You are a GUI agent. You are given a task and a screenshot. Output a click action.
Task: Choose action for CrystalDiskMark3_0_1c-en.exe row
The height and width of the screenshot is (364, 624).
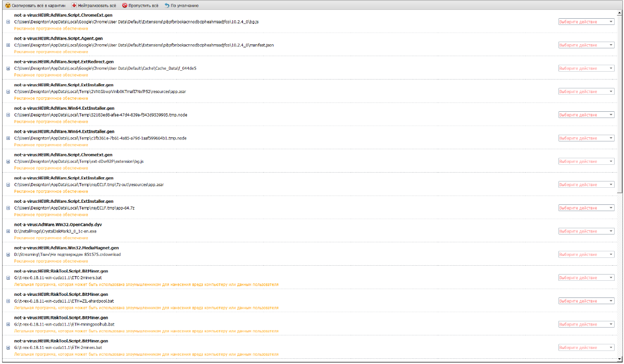click(586, 231)
